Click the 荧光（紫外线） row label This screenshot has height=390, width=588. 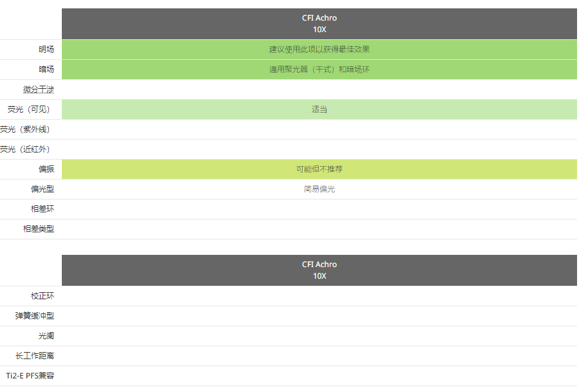point(24,129)
